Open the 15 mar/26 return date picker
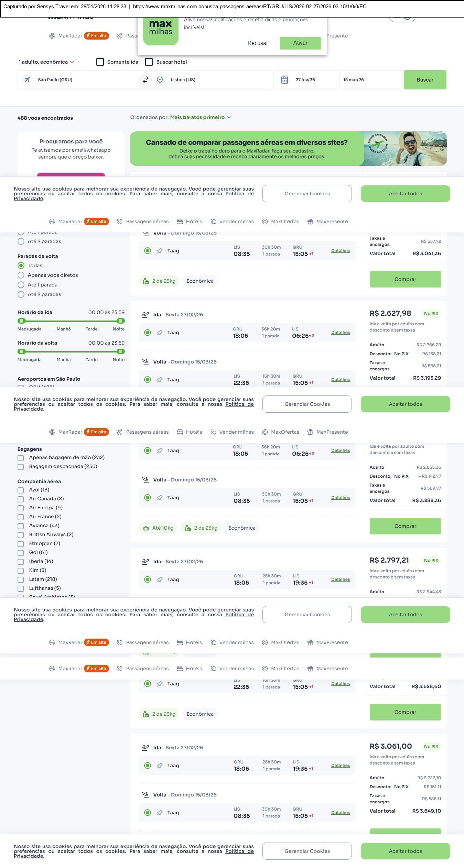This screenshot has height=868, width=464. pos(370,80)
